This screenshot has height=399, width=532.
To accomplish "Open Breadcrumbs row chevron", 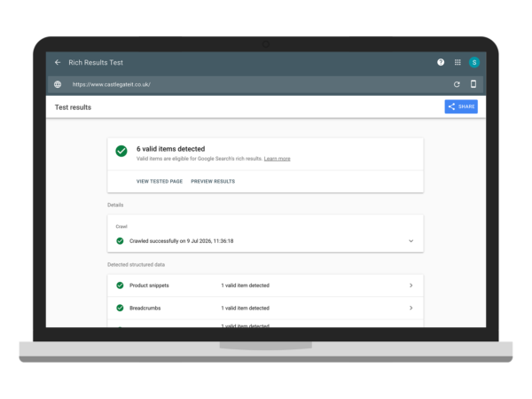I will pyautogui.click(x=411, y=308).
